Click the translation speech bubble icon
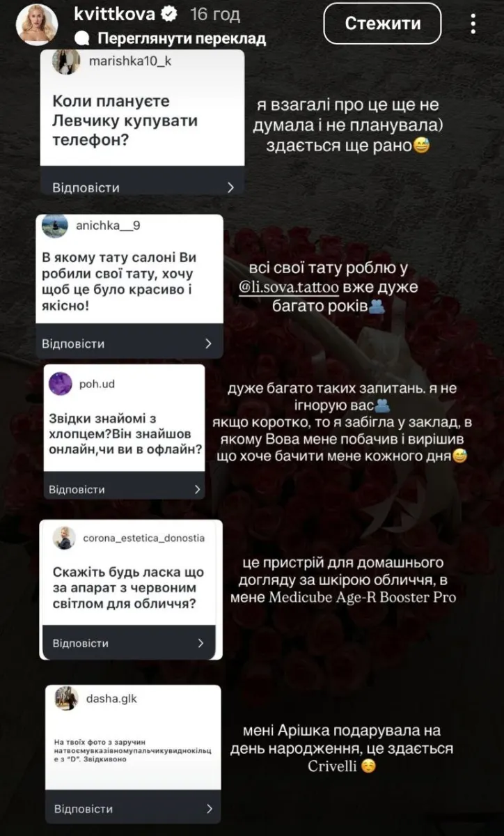Viewport: 504px width, 836px height. [x=81, y=38]
